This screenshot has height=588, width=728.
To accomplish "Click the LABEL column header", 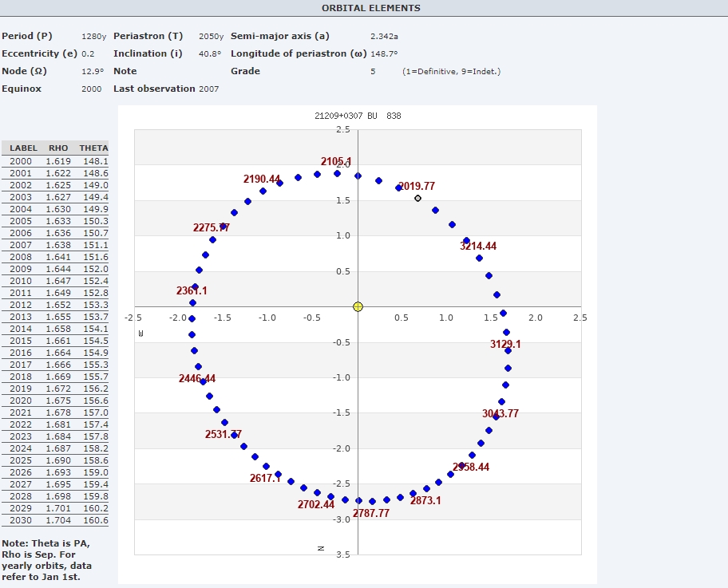I will coord(24,148).
